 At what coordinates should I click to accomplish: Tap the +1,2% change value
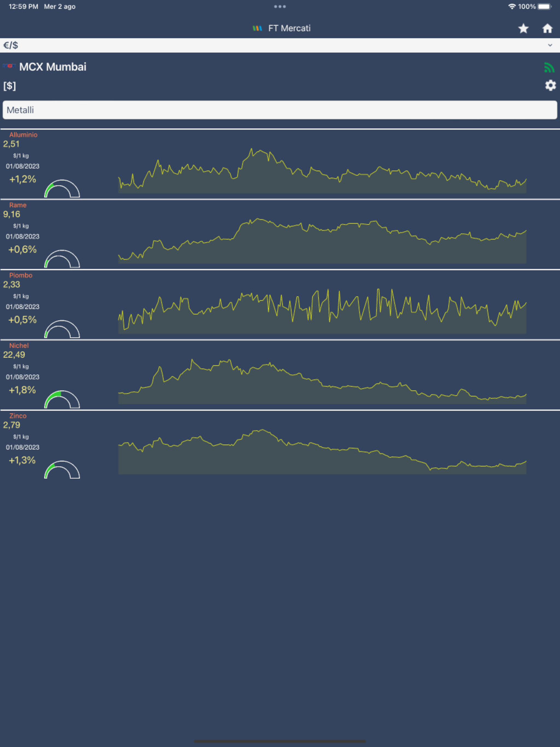23,179
